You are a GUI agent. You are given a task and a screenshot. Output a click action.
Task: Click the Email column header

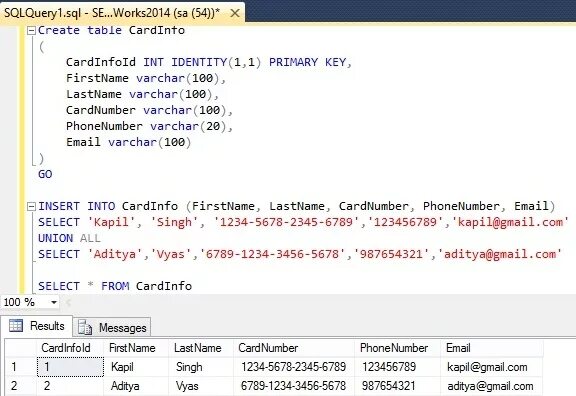click(x=492, y=348)
